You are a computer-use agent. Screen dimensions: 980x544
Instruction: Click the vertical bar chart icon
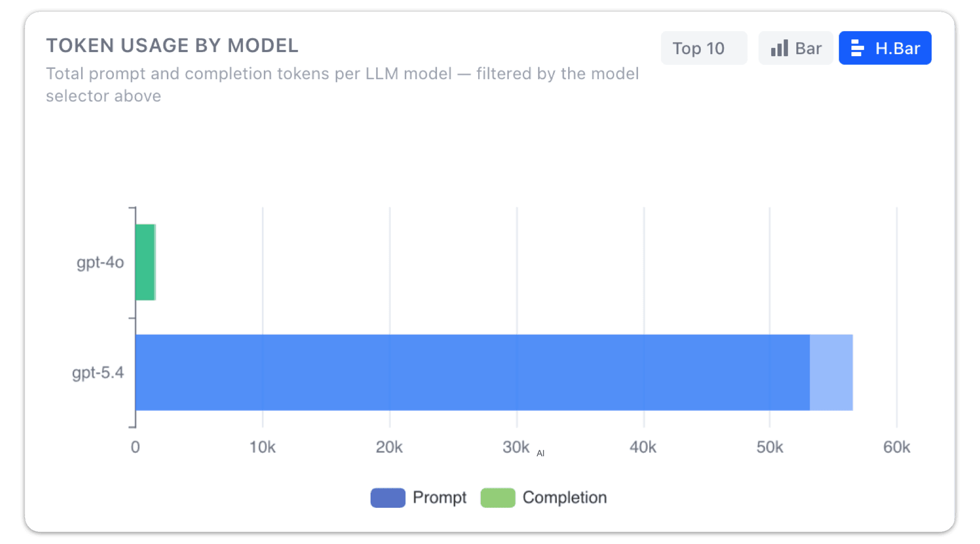point(779,48)
